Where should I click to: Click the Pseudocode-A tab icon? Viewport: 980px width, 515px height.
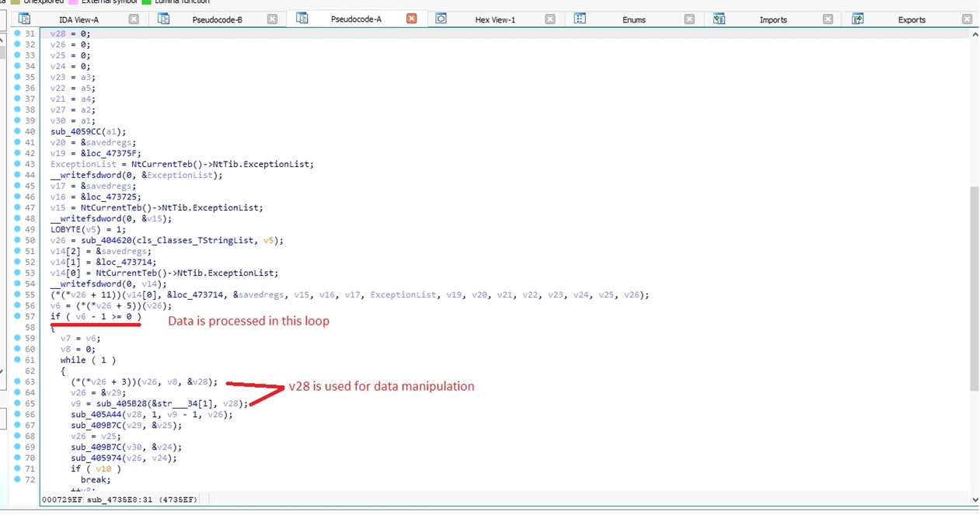[x=302, y=19]
